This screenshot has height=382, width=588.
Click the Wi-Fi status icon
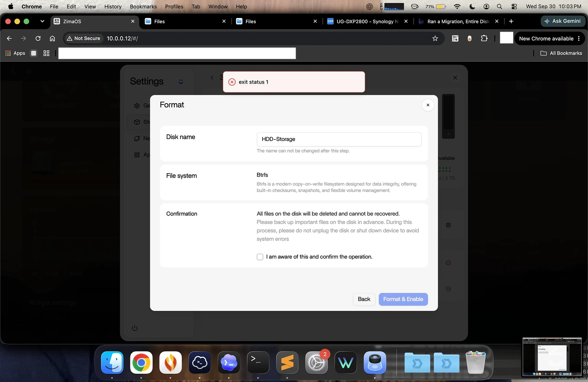tap(457, 7)
